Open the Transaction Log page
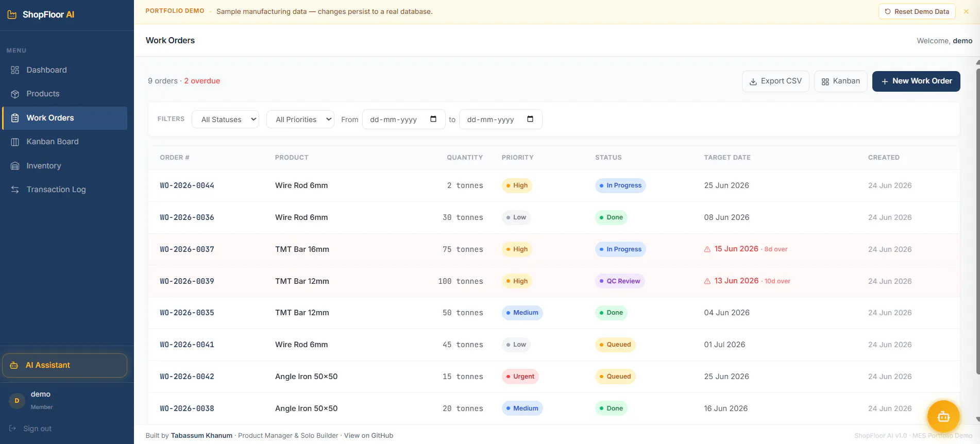This screenshot has width=980, height=444. click(65, 190)
